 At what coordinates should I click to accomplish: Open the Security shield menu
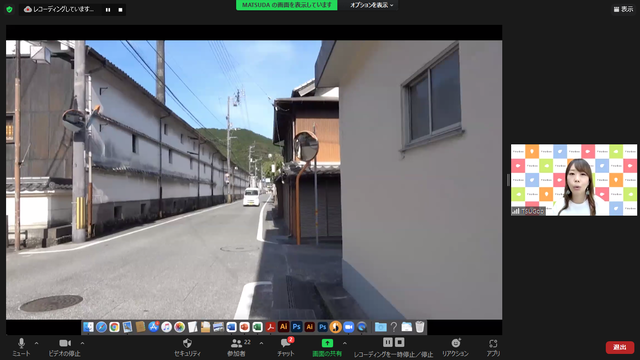coord(187,347)
